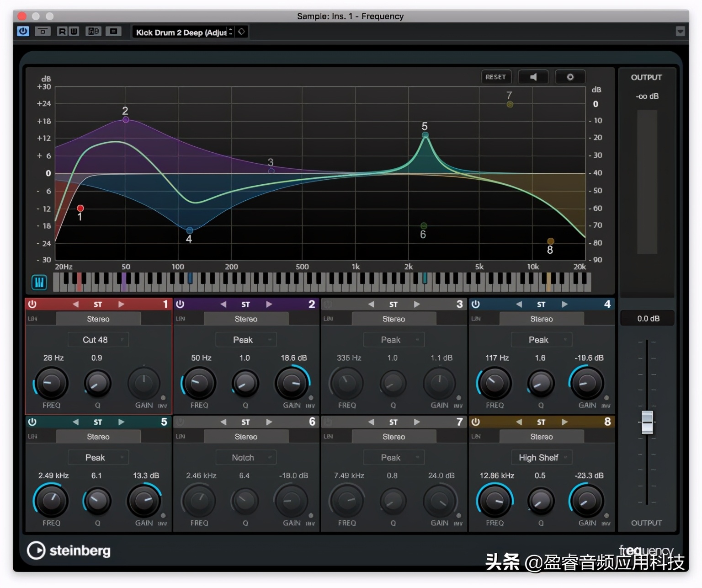The image size is (702, 588).
Task: Open the Notch filter dropdown on band 6
Action: 245,457
